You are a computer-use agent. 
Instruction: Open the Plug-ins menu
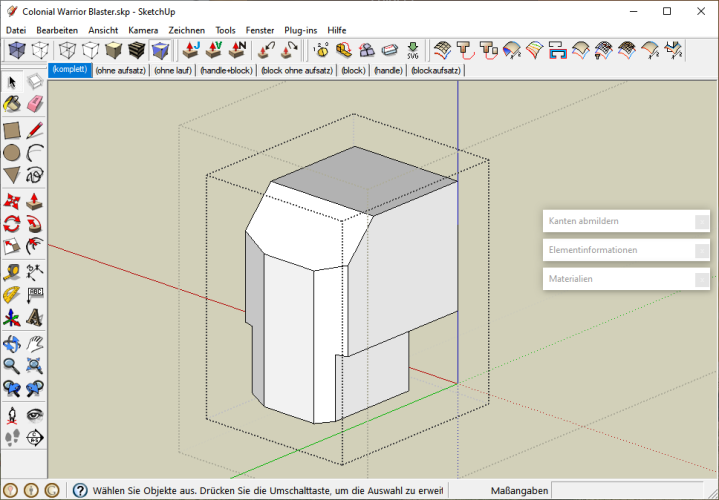(x=300, y=30)
